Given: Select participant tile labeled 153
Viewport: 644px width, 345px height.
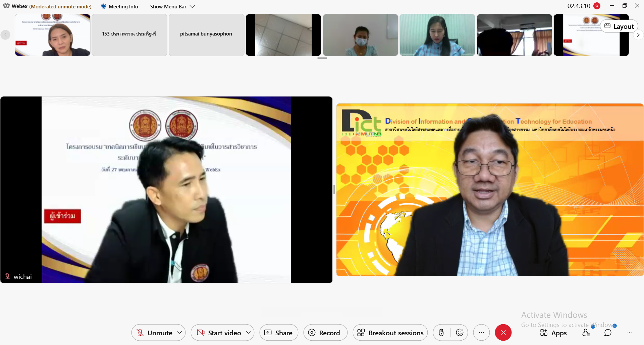Looking at the screenshot, I should pos(129,35).
